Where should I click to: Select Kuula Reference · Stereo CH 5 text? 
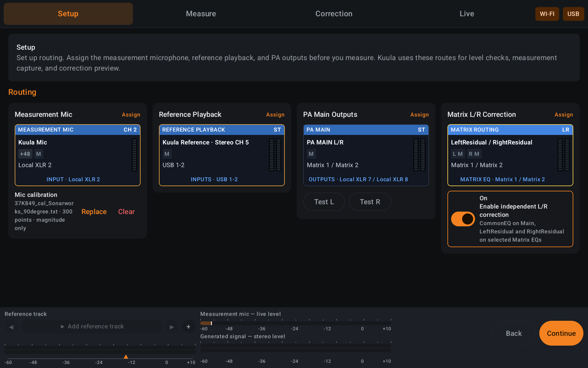click(x=206, y=142)
